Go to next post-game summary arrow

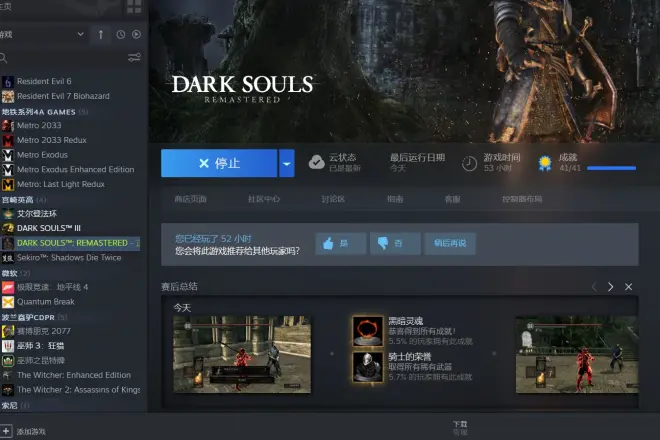coord(611,287)
